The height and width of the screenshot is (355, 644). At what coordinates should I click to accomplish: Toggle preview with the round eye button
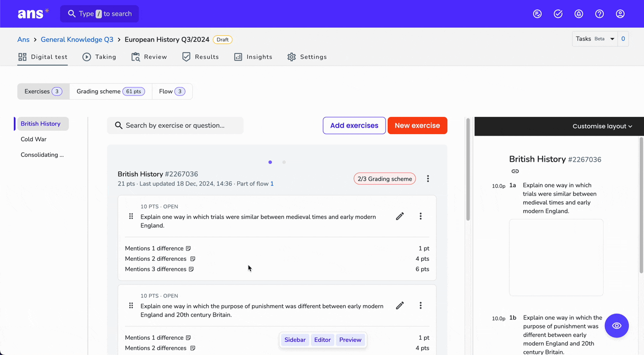point(617,326)
